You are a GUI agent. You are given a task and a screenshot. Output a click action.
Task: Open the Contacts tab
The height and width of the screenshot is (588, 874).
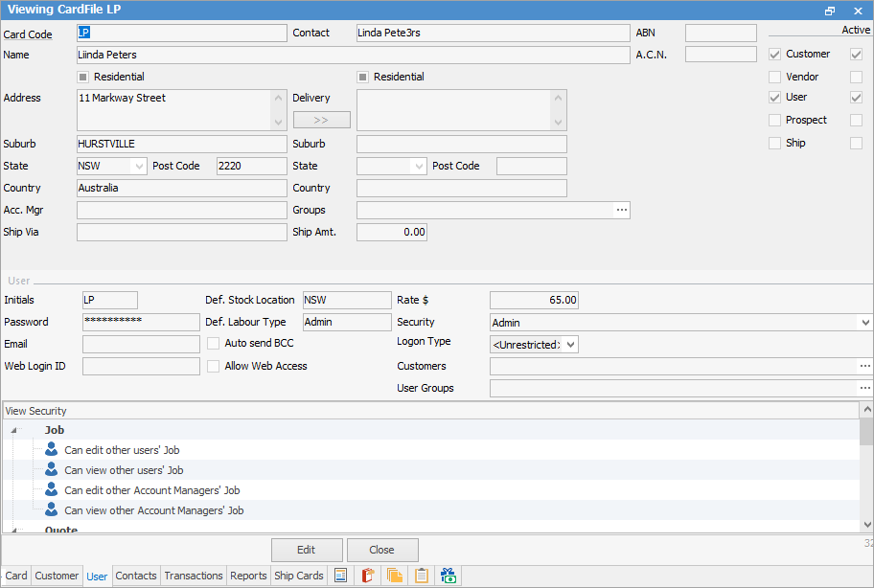click(x=136, y=576)
